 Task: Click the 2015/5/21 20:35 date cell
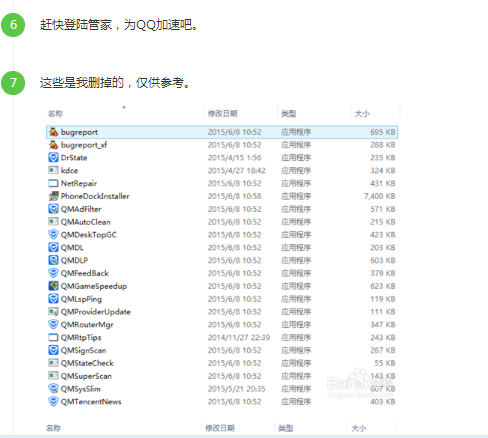tap(236, 389)
